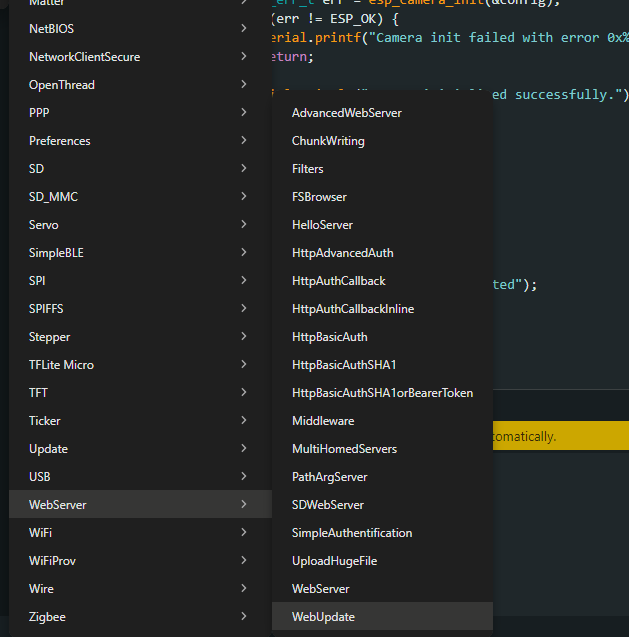
Task: Open the Ticker examples submenu
Action: point(140,421)
